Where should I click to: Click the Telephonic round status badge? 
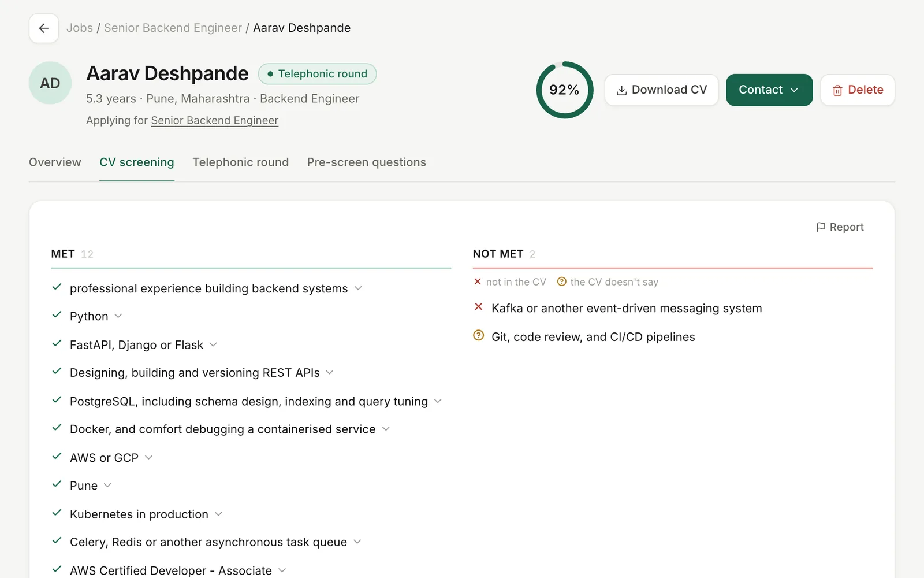(317, 74)
